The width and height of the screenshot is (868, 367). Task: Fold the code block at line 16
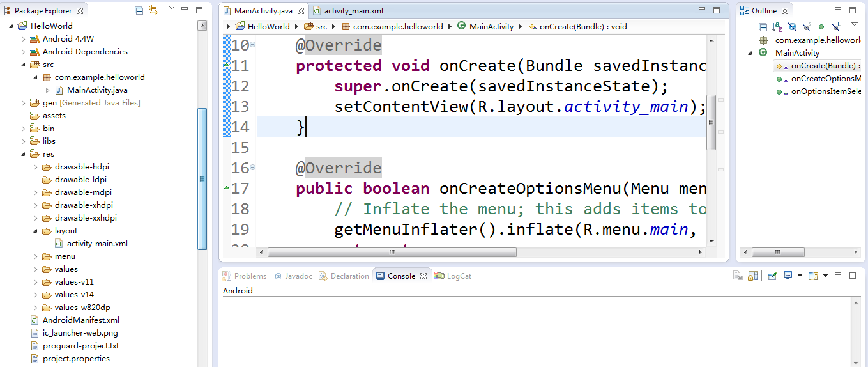tap(253, 168)
